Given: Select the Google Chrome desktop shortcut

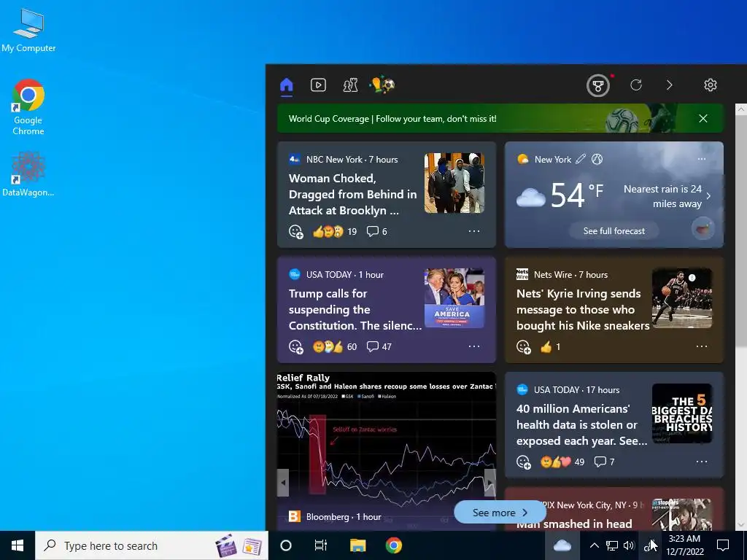Looking at the screenshot, I should tap(28, 106).
